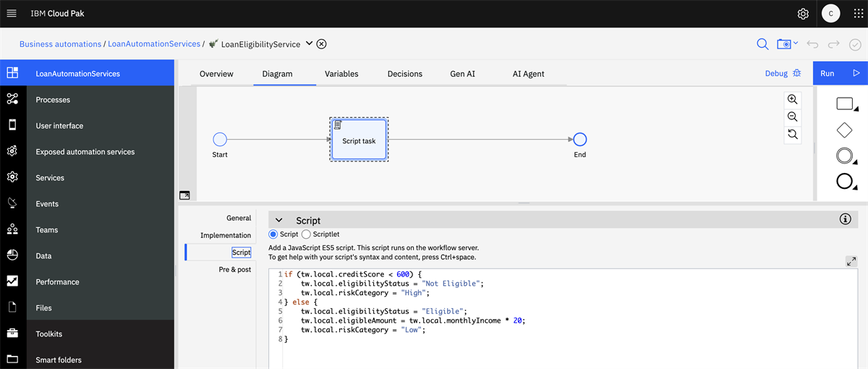
Task: Select the Scriptlet radio button
Action: click(306, 234)
